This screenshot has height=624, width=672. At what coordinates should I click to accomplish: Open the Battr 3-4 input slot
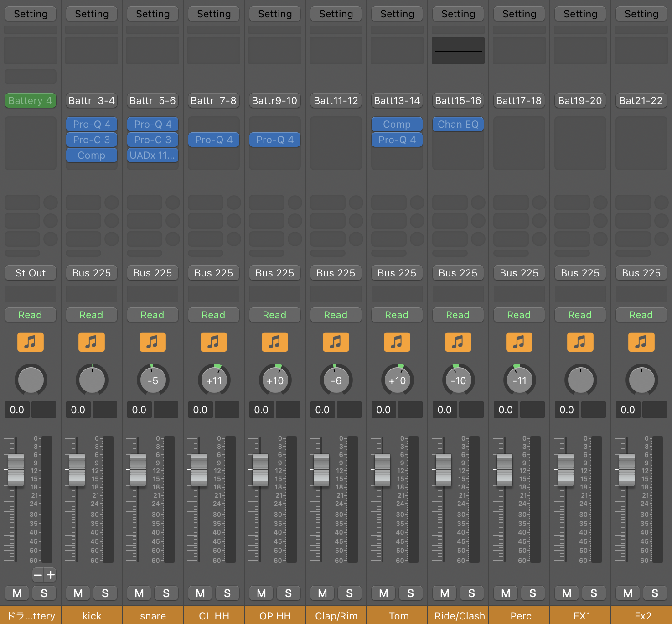[92, 100]
